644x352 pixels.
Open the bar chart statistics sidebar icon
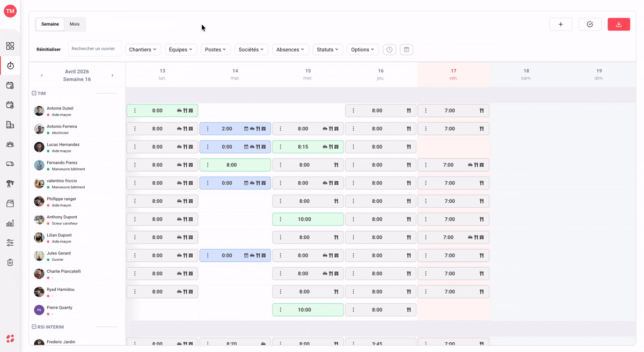pos(10,223)
